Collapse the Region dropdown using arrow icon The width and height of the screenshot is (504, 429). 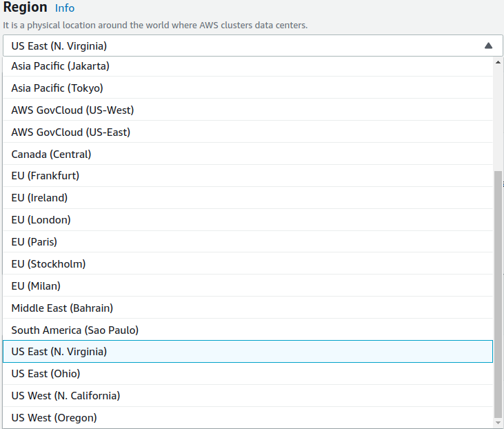point(488,46)
